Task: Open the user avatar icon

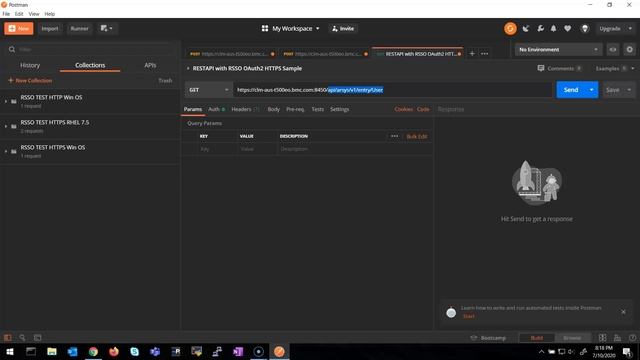Action: 585,29
